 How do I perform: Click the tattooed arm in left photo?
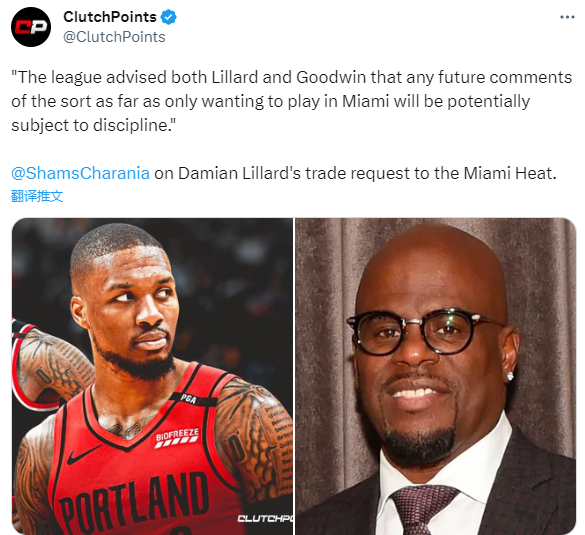click(x=254, y=435)
